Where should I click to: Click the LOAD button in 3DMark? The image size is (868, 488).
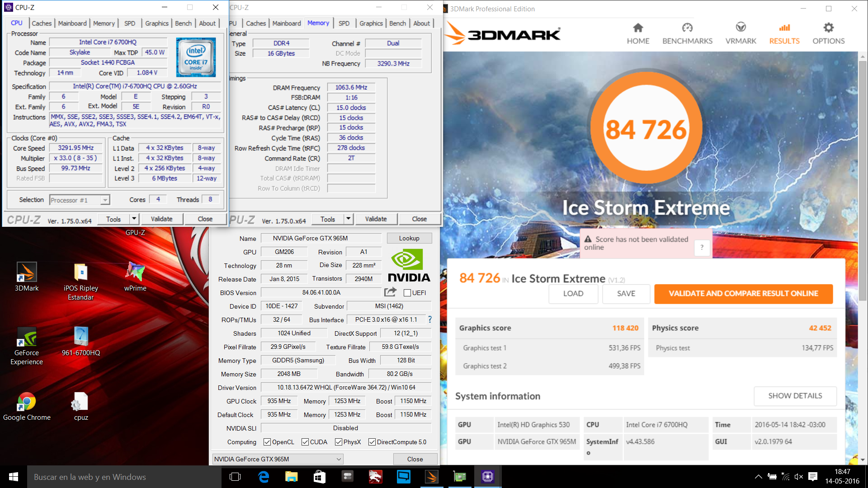click(573, 294)
